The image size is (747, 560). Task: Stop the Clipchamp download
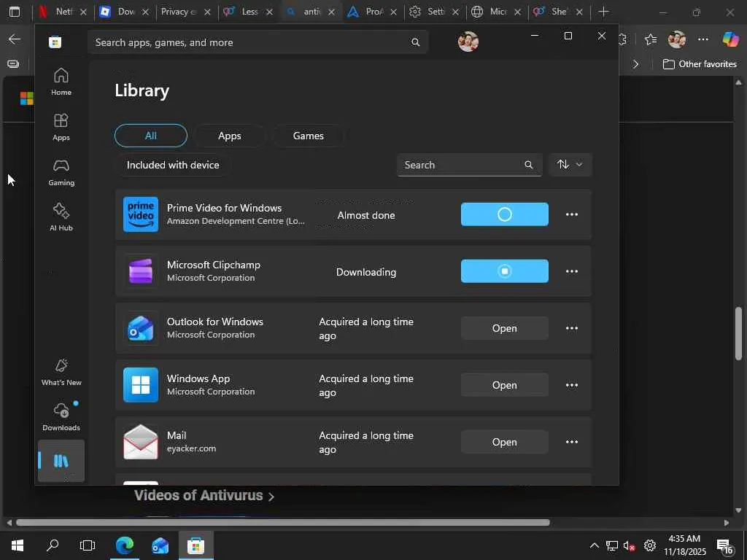point(505,271)
